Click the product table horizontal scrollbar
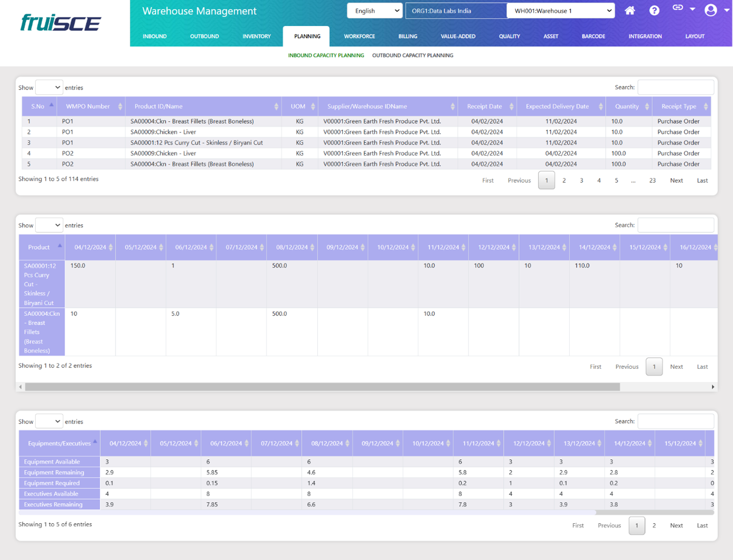Image resolution: width=733 pixels, height=560 pixels. (322, 387)
